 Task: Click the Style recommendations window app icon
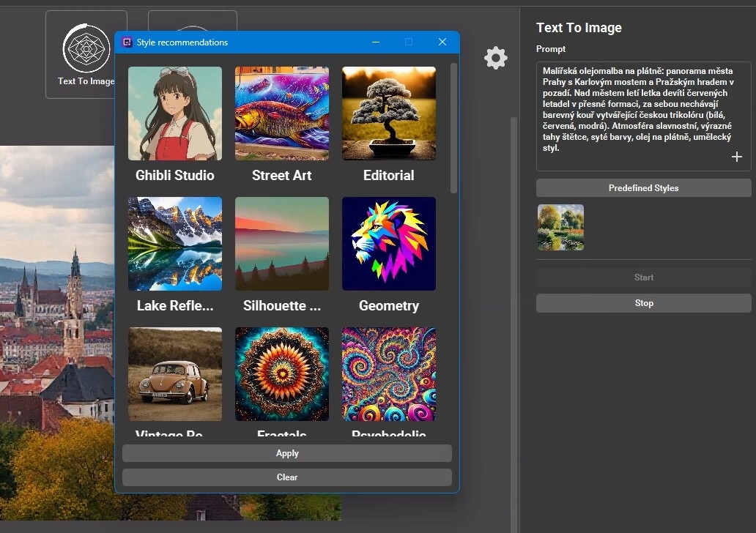click(x=127, y=42)
